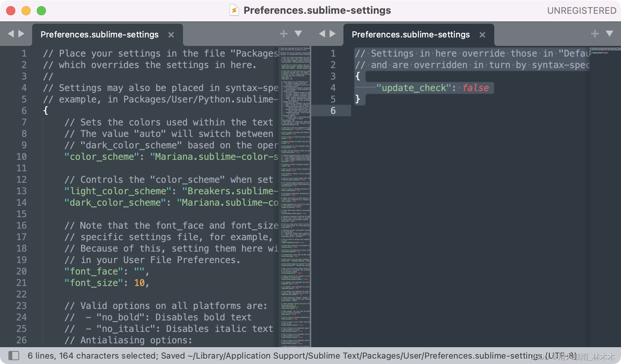
Task: Close the left pane Preferences tab
Action: click(x=171, y=35)
